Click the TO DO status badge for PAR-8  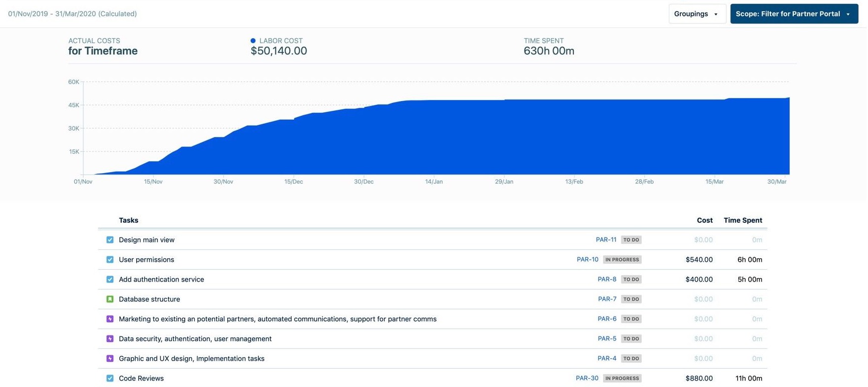631,280
